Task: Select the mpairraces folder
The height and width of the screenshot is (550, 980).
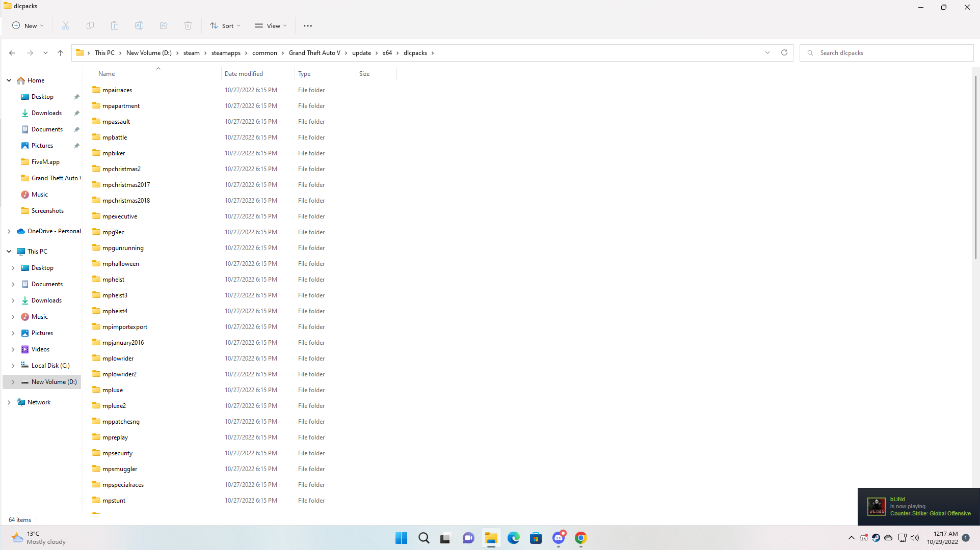Action: tap(117, 90)
